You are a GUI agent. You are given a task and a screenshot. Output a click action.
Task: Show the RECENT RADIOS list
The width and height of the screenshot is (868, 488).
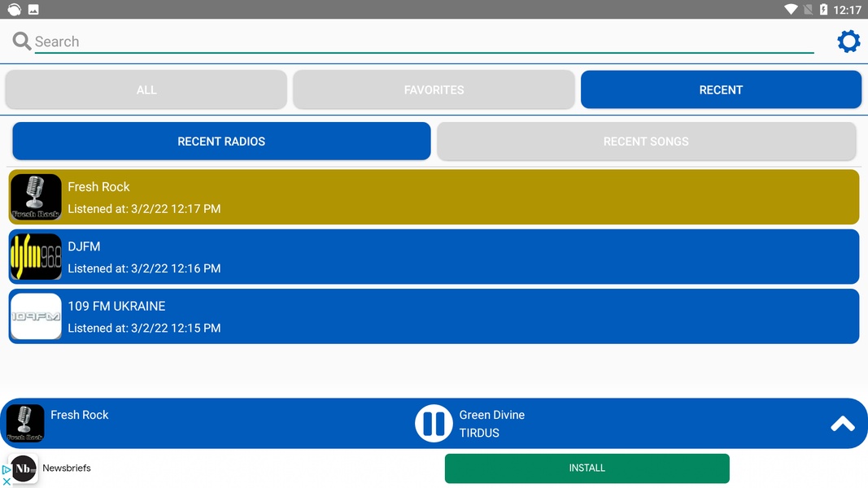coord(221,141)
